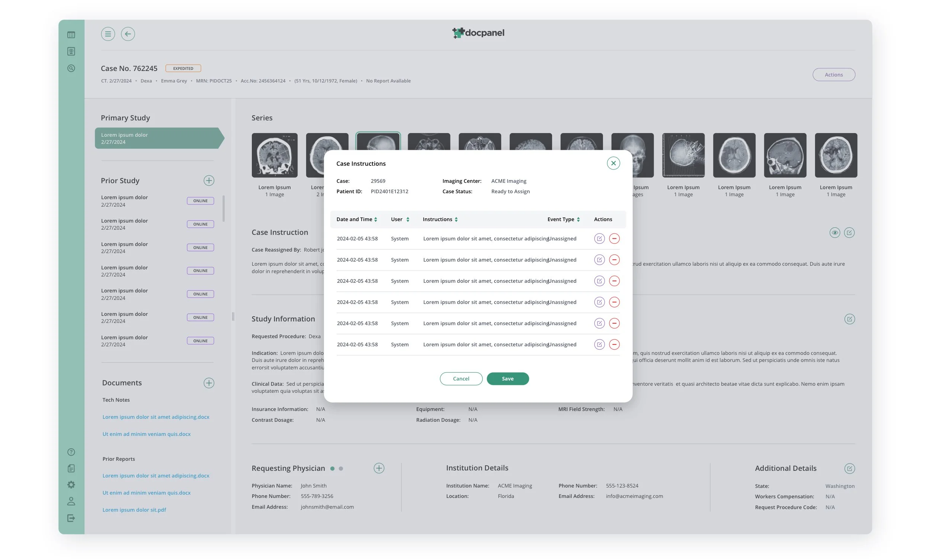Open the settings gear in the sidebar
The image size is (930, 560).
pos(71,484)
